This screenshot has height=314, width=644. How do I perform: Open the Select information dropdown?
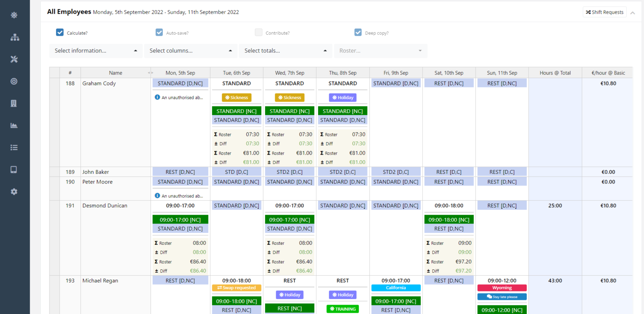(96, 51)
